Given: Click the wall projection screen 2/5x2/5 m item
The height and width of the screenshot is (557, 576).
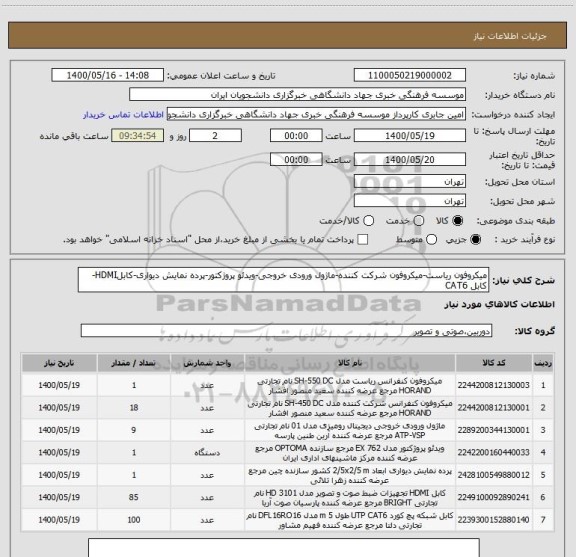Looking at the screenshot, I should click(350, 475).
